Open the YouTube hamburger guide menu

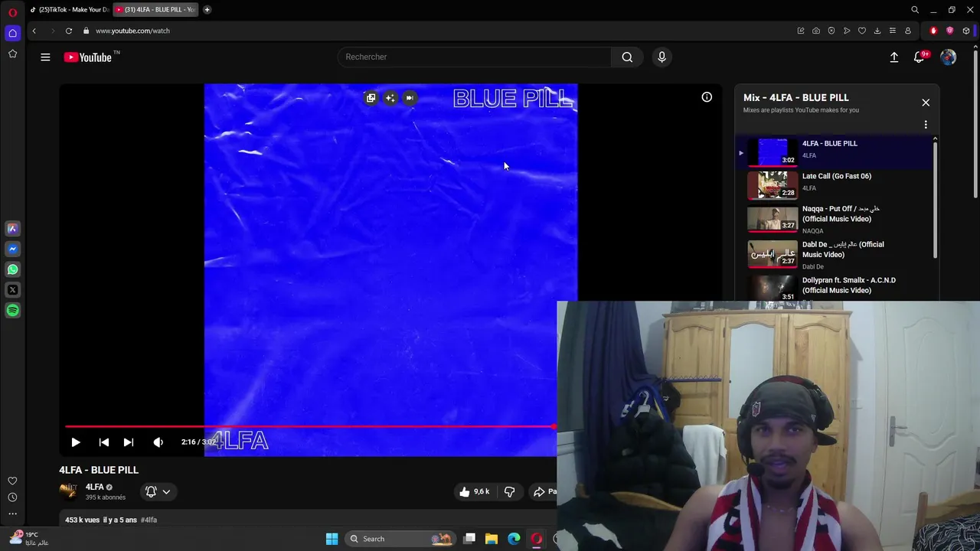tap(45, 57)
